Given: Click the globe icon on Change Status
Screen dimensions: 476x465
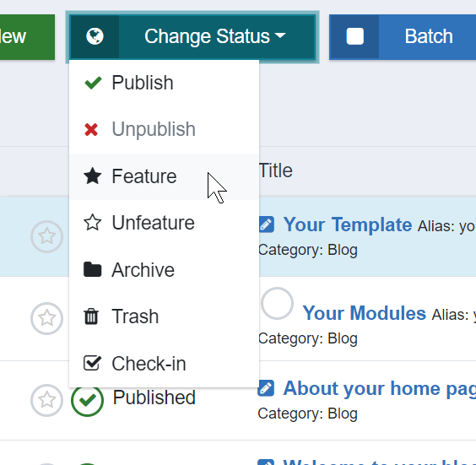Looking at the screenshot, I should pos(95,36).
